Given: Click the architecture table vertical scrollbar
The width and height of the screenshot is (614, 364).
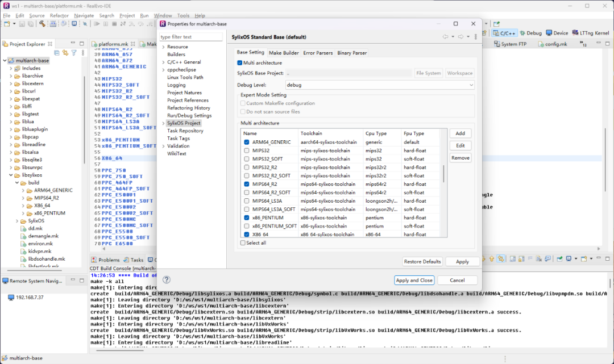Looking at the screenshot, I should tap(443, 173).
